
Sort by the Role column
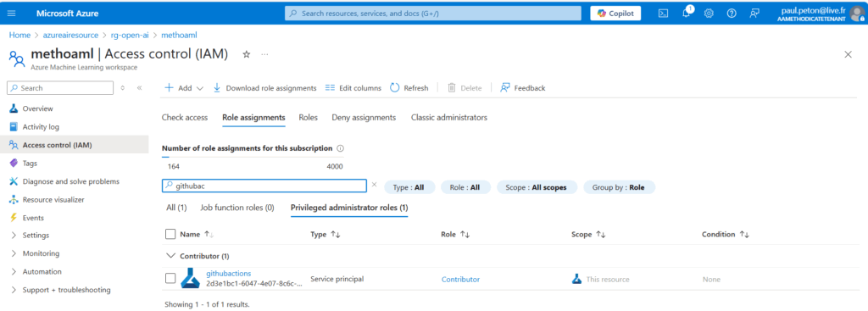coord(455,234)
